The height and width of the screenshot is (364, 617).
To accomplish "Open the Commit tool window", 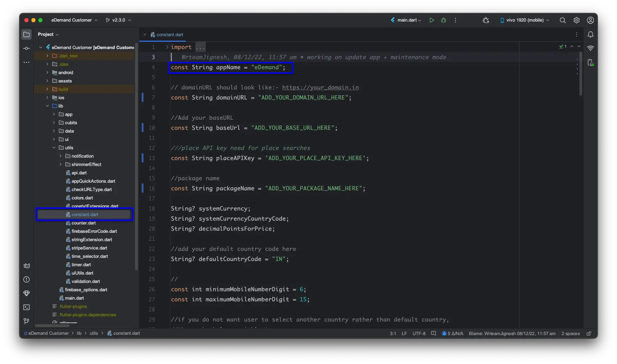I will click(26, 48).
